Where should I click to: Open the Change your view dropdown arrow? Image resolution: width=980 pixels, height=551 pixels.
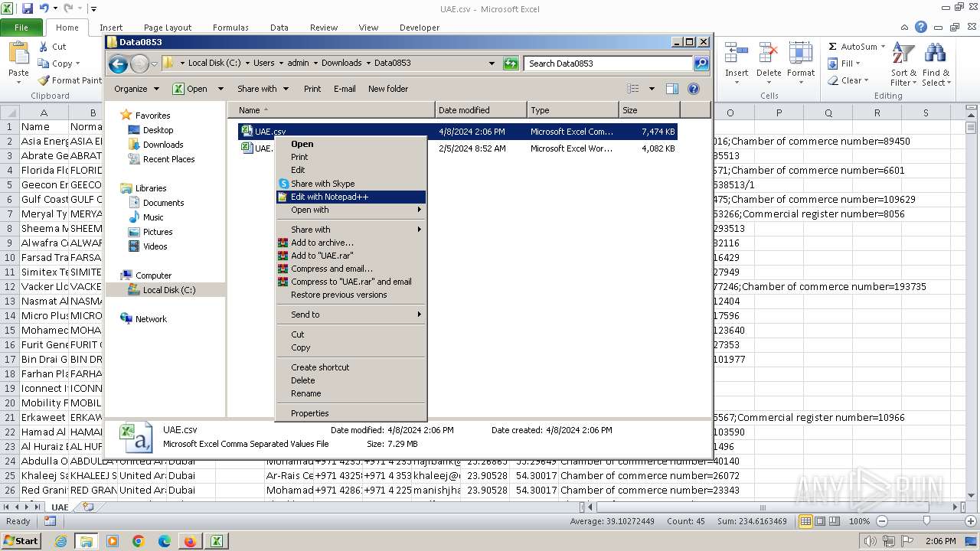tap(652, 89)
